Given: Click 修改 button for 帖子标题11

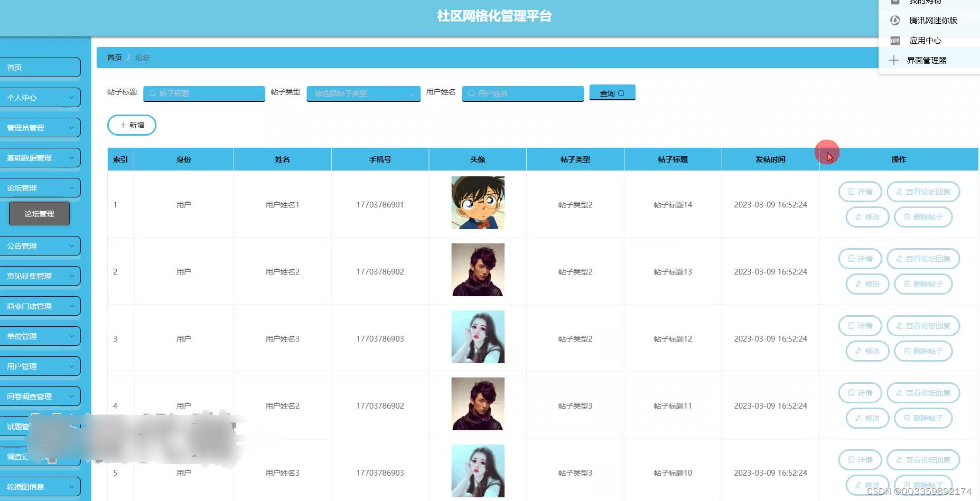Looking at the screenshot, I should tap(867, 418).
